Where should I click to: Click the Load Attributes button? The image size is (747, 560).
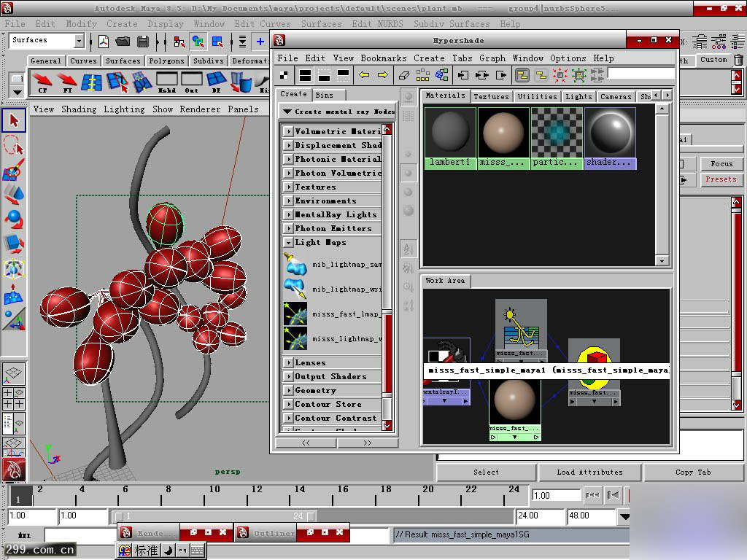coord(589,472)
